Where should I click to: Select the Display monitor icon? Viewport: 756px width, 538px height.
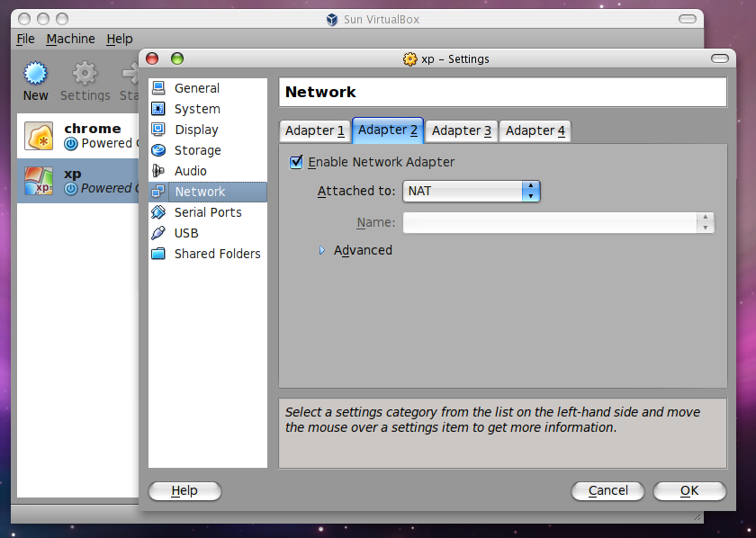click(x=158, y=130)
